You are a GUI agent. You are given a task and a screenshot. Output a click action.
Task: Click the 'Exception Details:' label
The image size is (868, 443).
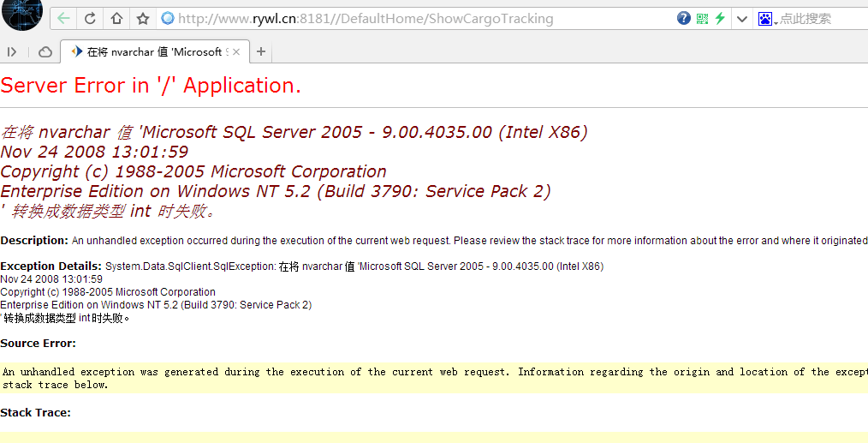pyautogui.click(x=51, y=266)
